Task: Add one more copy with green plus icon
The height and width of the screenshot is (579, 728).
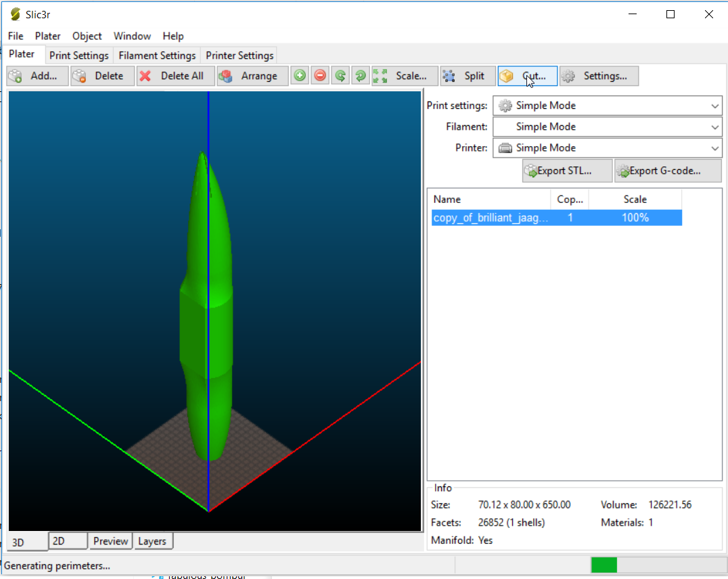Action: (x=300, y=76)
